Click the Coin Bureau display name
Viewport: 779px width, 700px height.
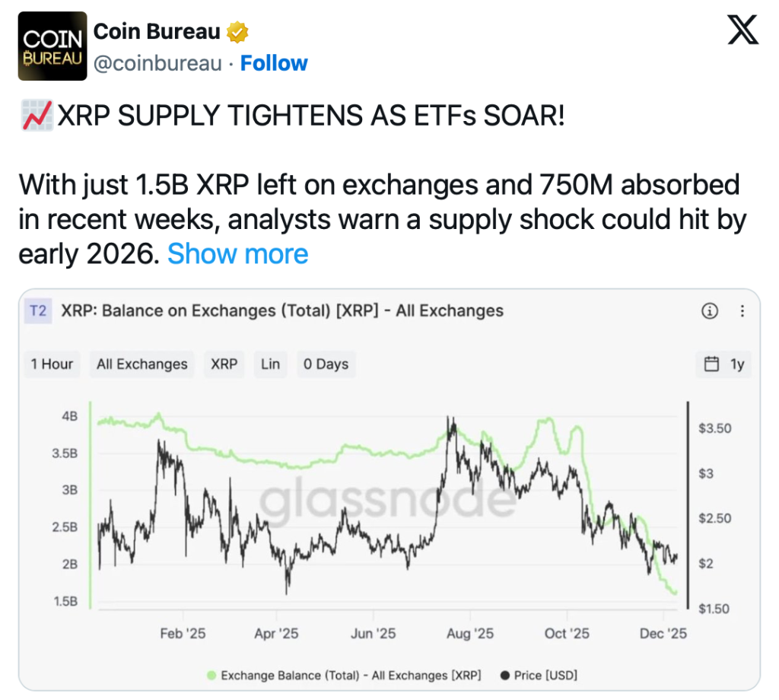pyautogui.click(x=157, y=32)
